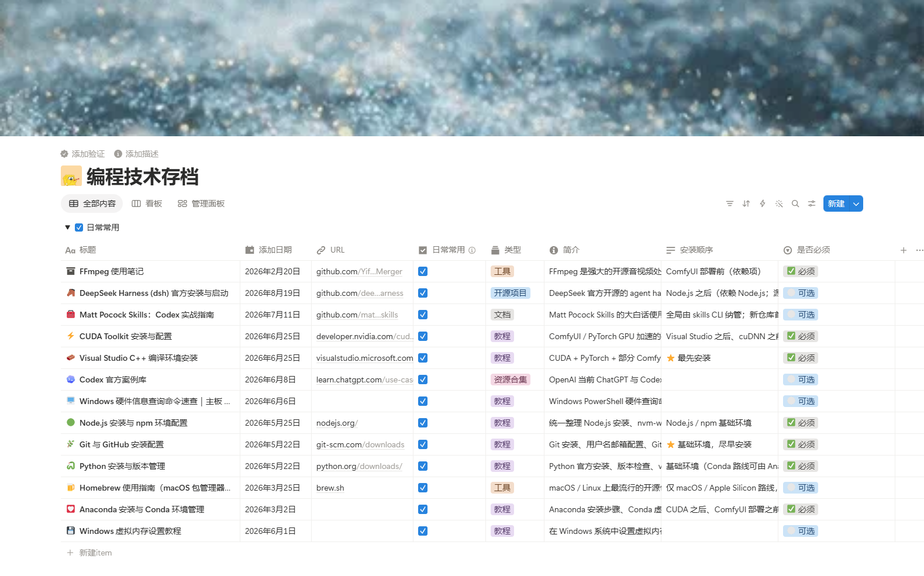Click 添加描述 above the title
Screen dimensions: 924x576
point(136,154)
